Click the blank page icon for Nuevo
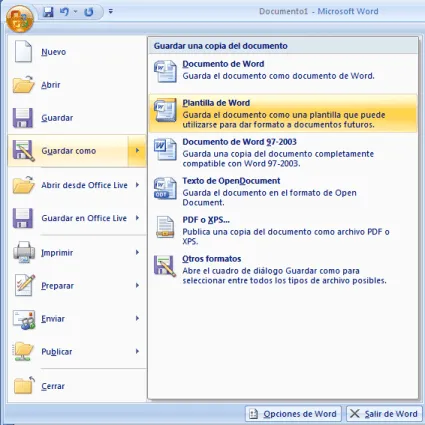Screen dimensions: 425x425 (23, 51)
